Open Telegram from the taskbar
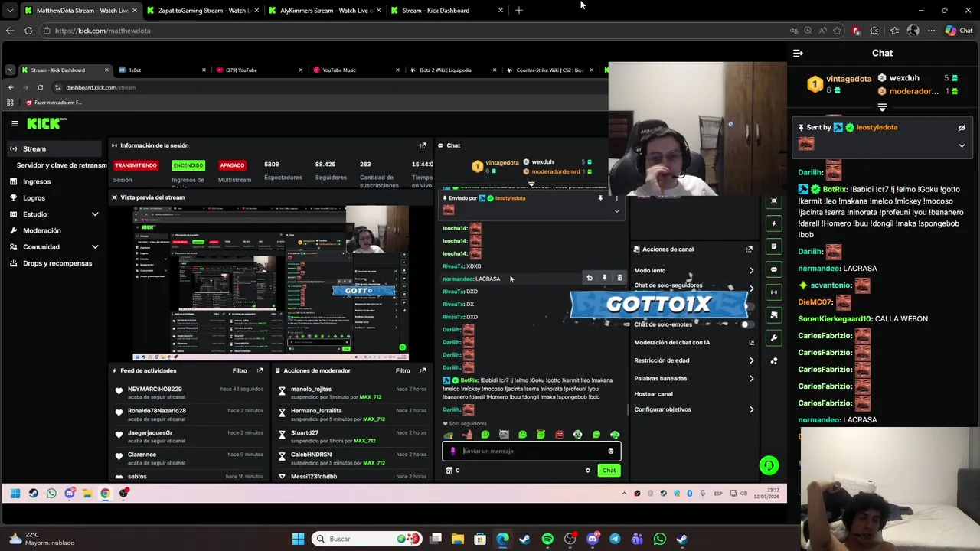The height and width of the screenshot is (551, 980). [x=615, y=539]
